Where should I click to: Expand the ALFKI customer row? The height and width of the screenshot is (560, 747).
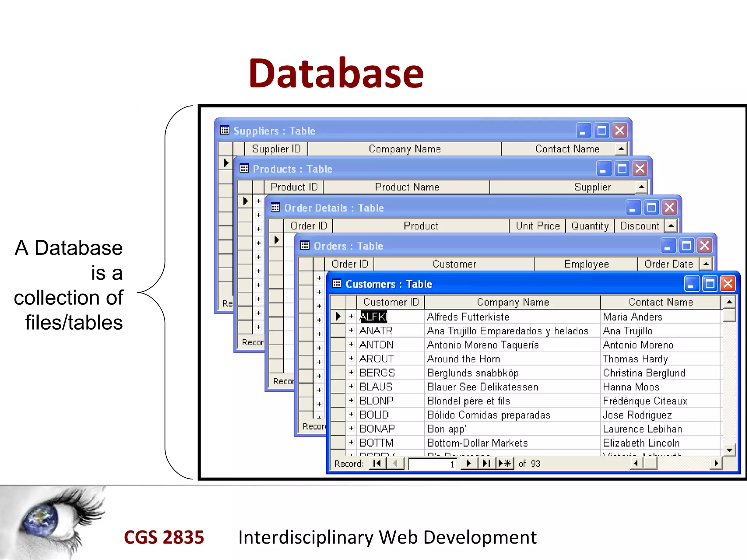pyautogui.click(x=351, y=316)
